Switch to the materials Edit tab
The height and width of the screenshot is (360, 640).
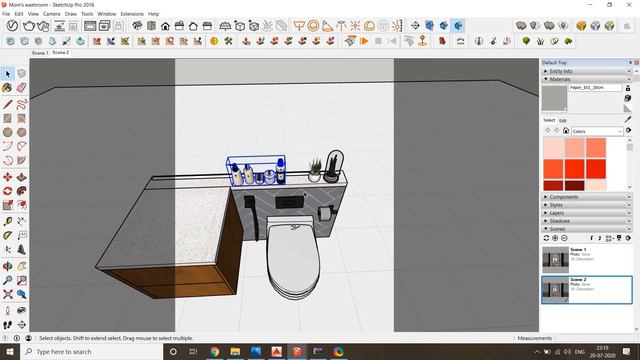click(563, 120)
